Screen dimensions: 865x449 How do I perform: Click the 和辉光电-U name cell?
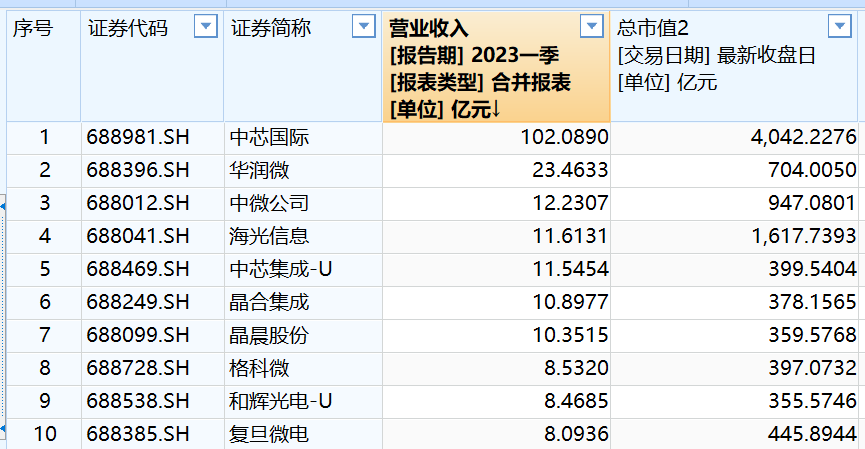[x=303, y=402]
